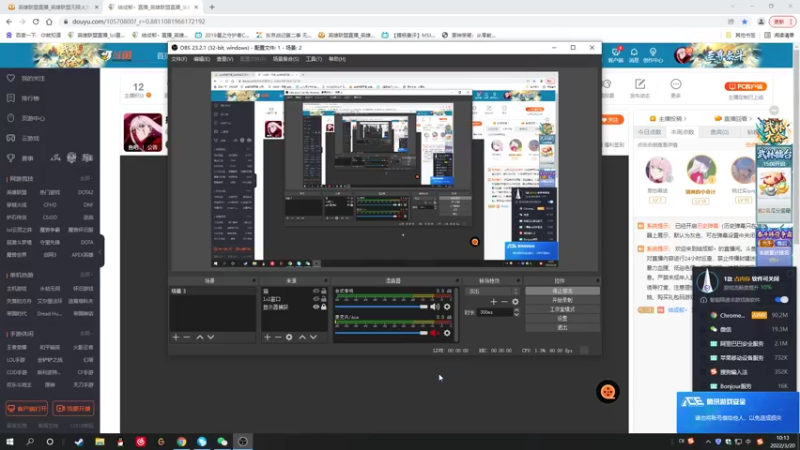Click 停止推流 button in OBS controls
Viewport: 800px width, 450px height.
point(562,291)
